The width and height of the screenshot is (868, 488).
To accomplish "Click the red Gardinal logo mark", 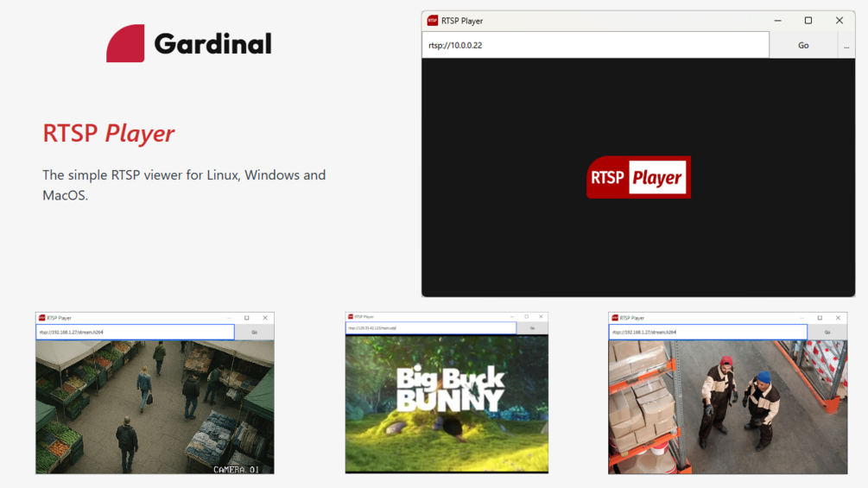I will 125,43.
